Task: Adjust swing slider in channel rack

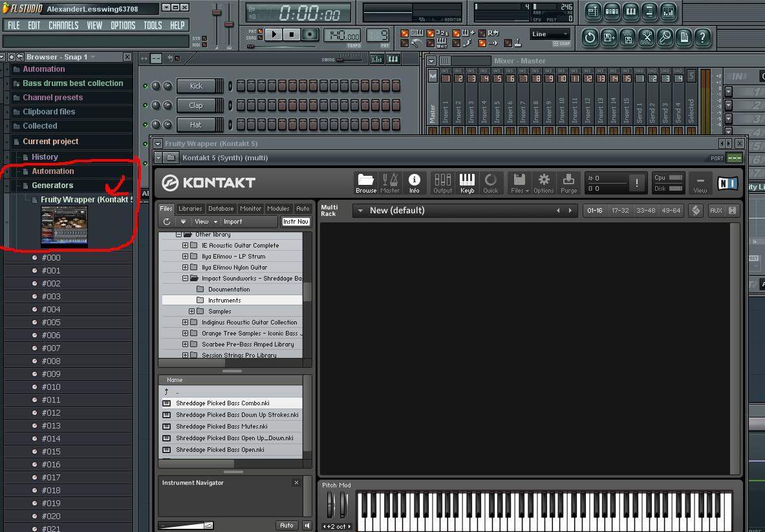Action: click(349, 59)
